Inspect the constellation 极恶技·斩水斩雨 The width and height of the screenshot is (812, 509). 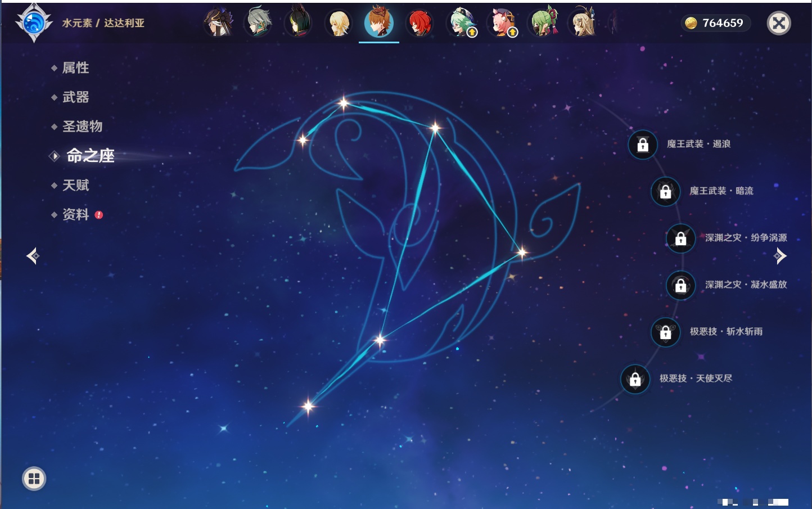(x=665, y=332)
